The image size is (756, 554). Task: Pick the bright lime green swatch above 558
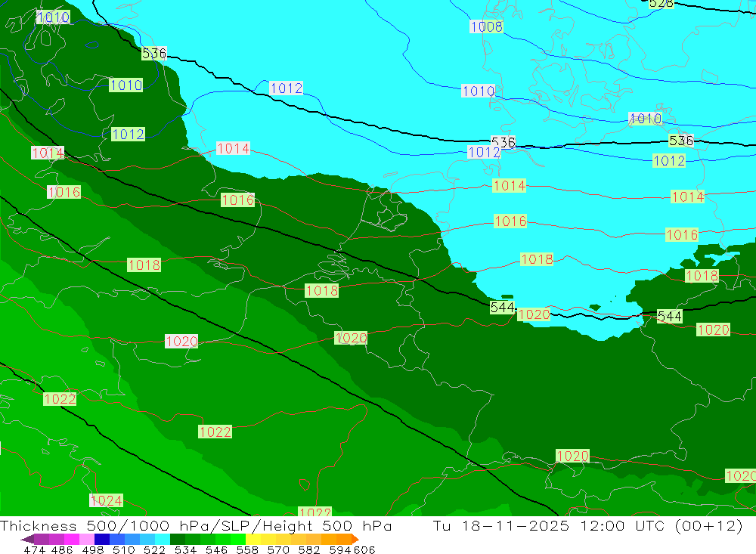(x=238, y=539)
